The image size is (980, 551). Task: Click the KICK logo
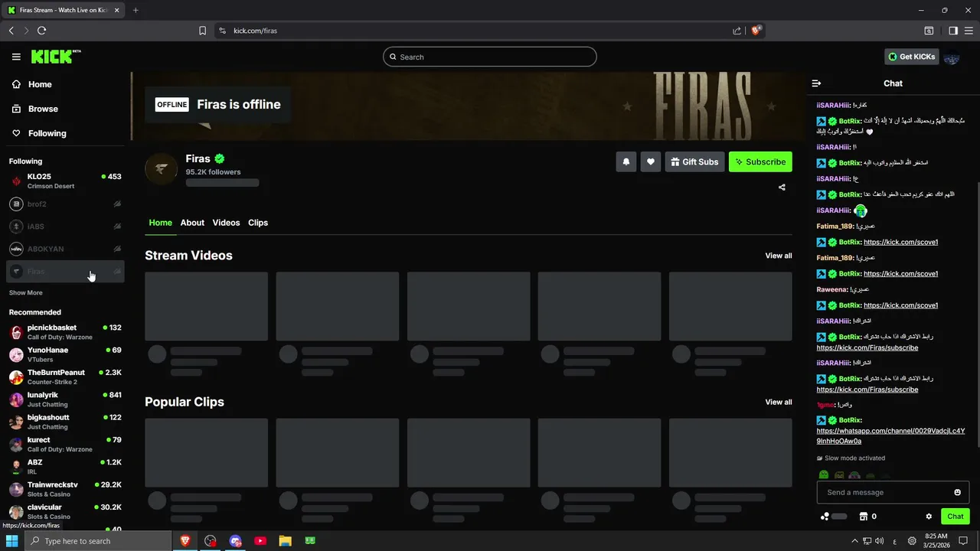coord(56,57)
